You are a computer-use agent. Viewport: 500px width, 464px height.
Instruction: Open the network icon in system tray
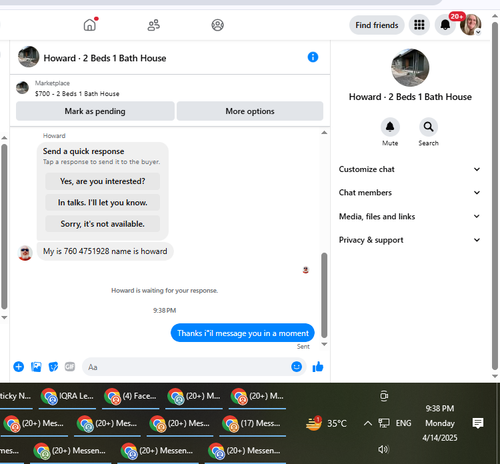tap(384, 423)
